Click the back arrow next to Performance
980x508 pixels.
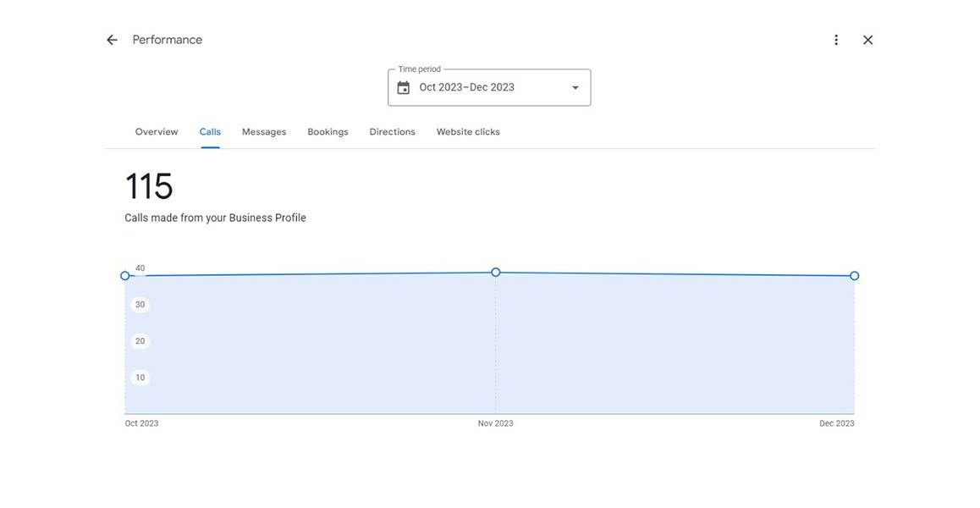click(x=112, y=40)
